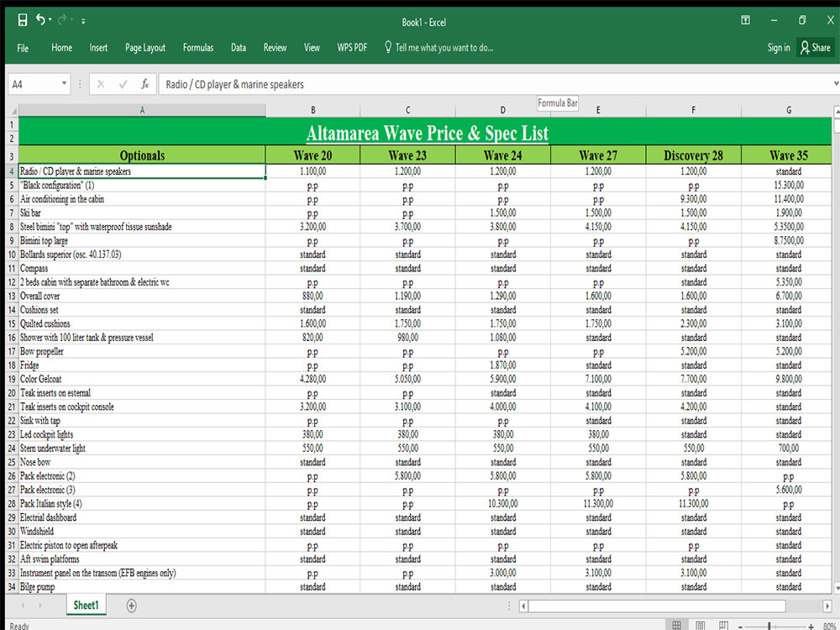This screenshot has height=630, width=840.
Task: Select the Sheet1 tab
Action: coord(86,605)
